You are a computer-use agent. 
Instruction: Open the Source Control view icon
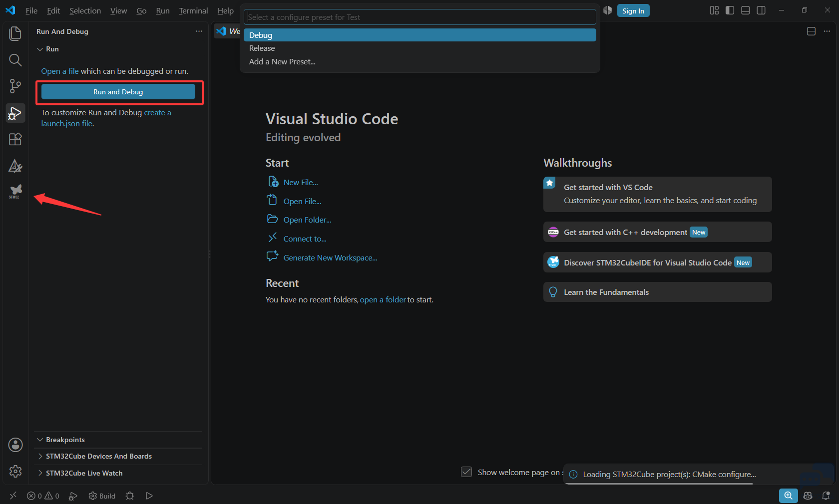point(15,86)
